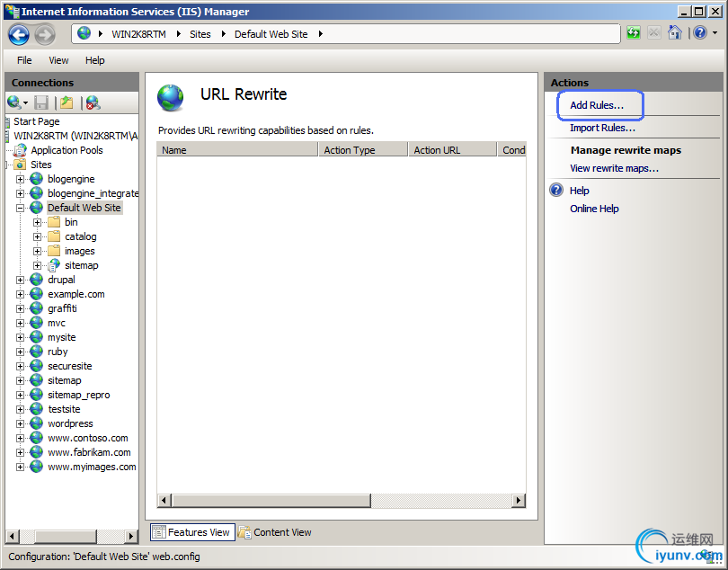
Task: Click the WIN2K8RTM breadcrumb in the address bar
Action: (x=138, y=34)
